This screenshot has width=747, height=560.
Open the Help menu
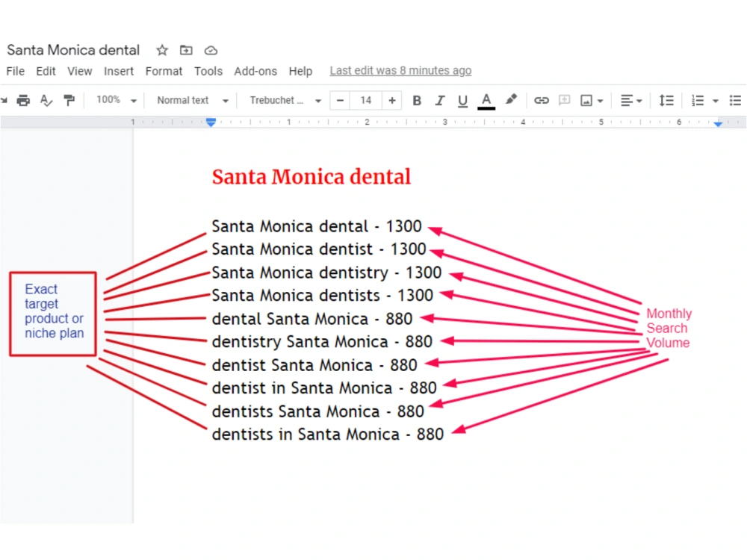coord(300,72)
